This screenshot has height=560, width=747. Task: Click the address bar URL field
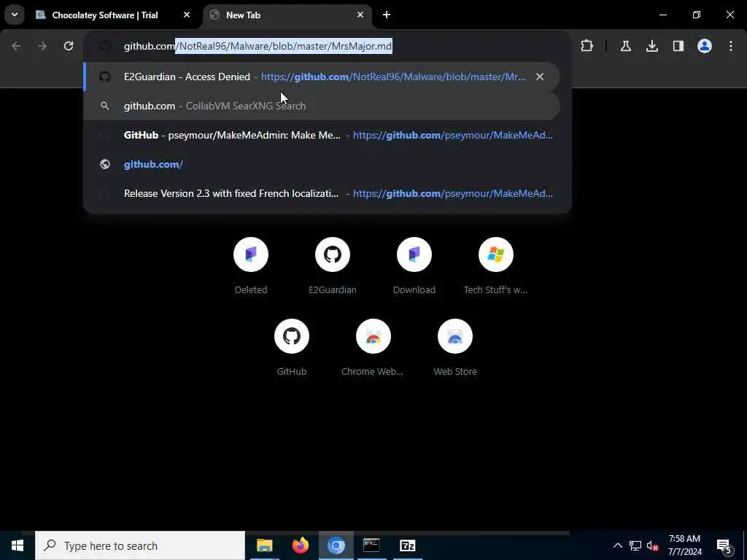(328, 46)
